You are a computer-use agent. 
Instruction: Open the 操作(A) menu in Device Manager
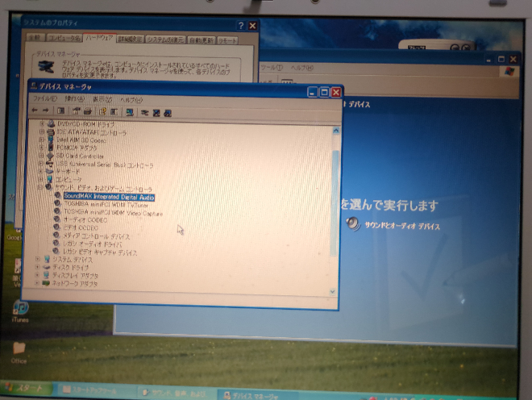(x=74, y=99)
